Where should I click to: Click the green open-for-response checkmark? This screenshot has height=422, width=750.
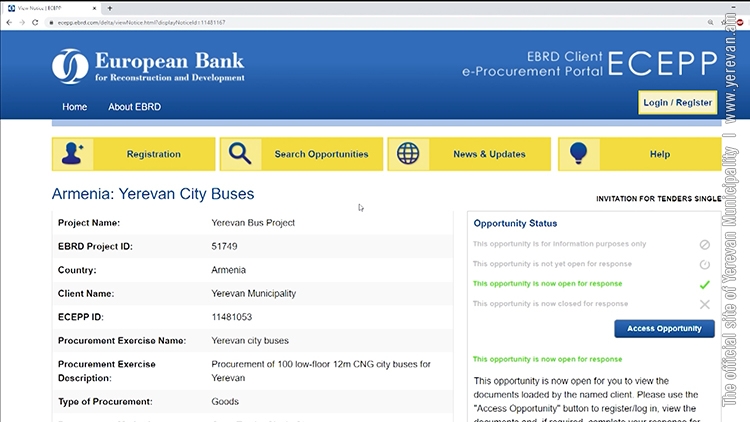[705, 285]
